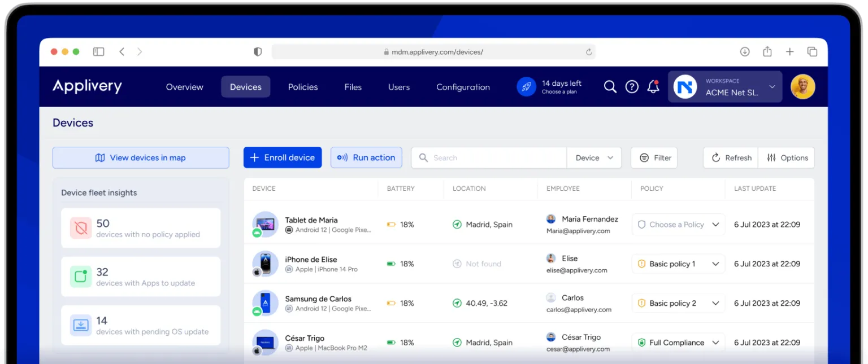Expand the Basic policy 1 dropdown
Viewport: 868px width, 364px height.
tap(678, 264)
